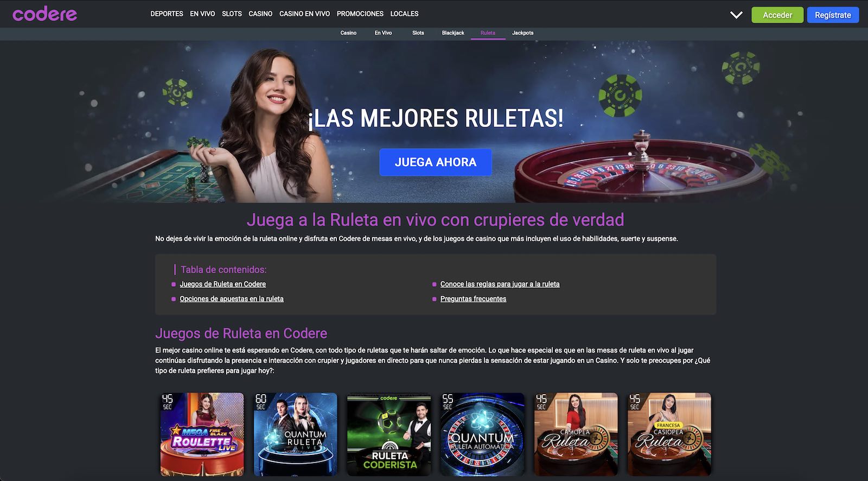Follow the Preguntas frecuentes link
The image size is (868, 481).
pyautogui.click(x=473, y=299)
